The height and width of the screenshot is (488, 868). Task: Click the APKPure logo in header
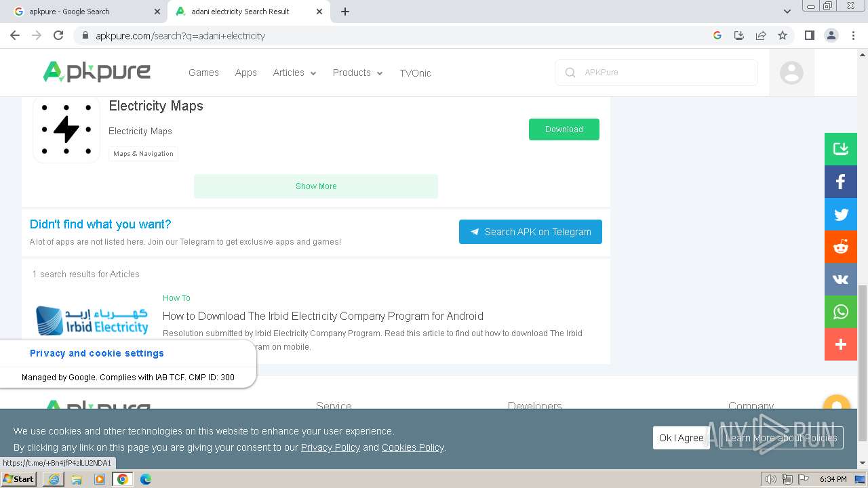(97, 72)
